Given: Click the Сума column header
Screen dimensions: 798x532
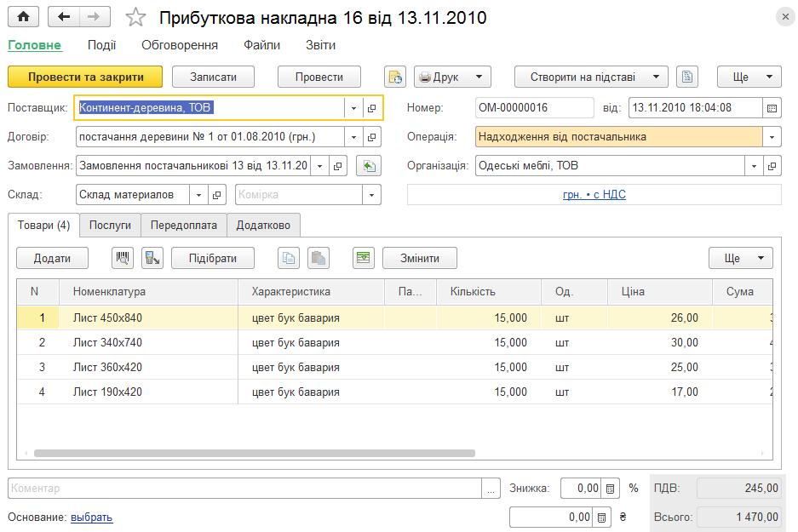Looking at the screenshot, I should pyautogui.click(x=743, y=291).
